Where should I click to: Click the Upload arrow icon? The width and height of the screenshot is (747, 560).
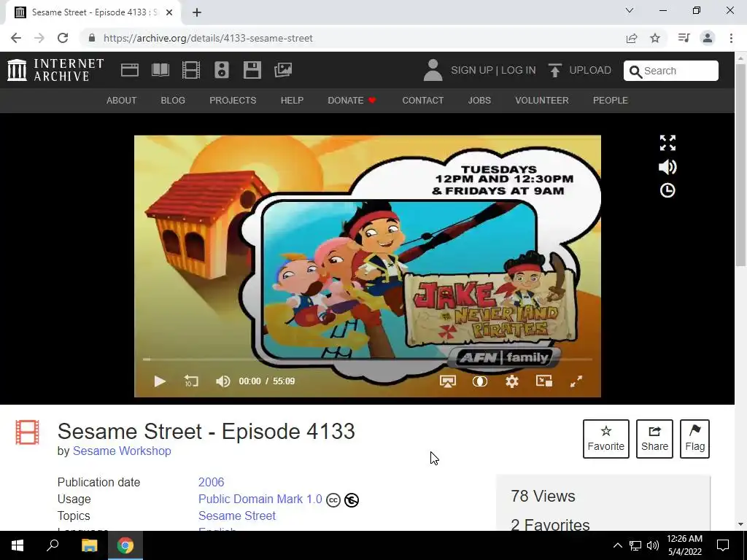[554, 71]
